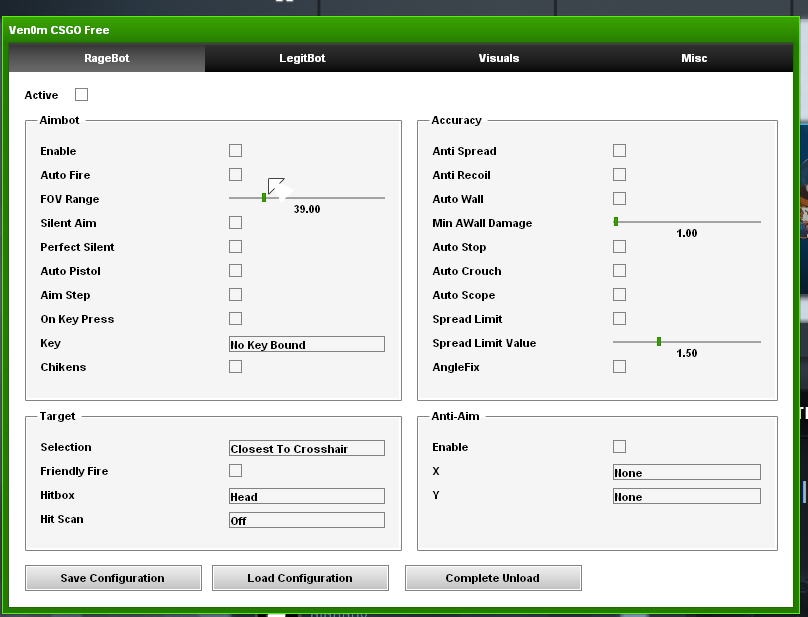Image resolution: width=808 pixels, height=617 pixels.
Task: Enable the Auto Fire checkbox
Action: pyautogui.click(x=236, y=175)
